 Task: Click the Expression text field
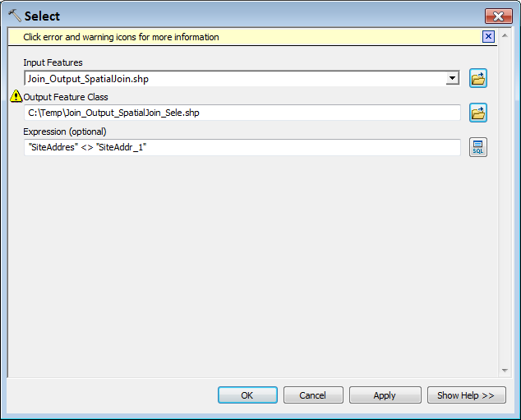[242, 147]
